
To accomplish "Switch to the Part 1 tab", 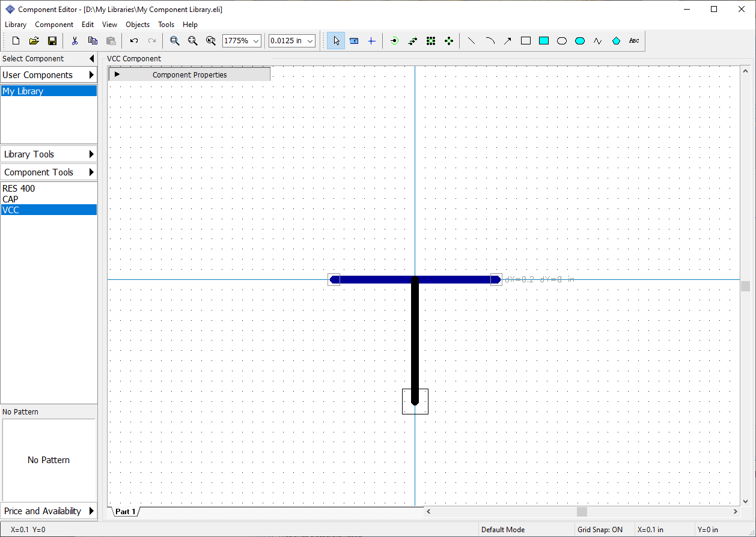I will click(126, 512).
